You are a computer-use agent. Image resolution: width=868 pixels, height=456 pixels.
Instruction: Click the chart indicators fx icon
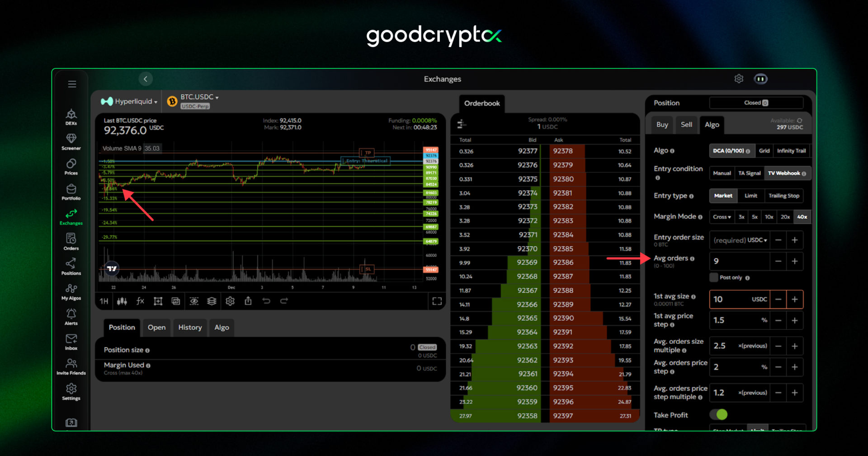140,301
